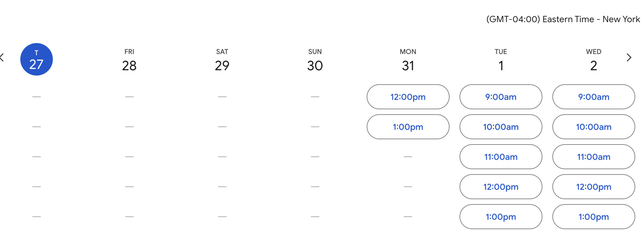Viewport: 644px width, 241px height.
Task: Go to previous week using left chevron
Action: tap(2, 57)
